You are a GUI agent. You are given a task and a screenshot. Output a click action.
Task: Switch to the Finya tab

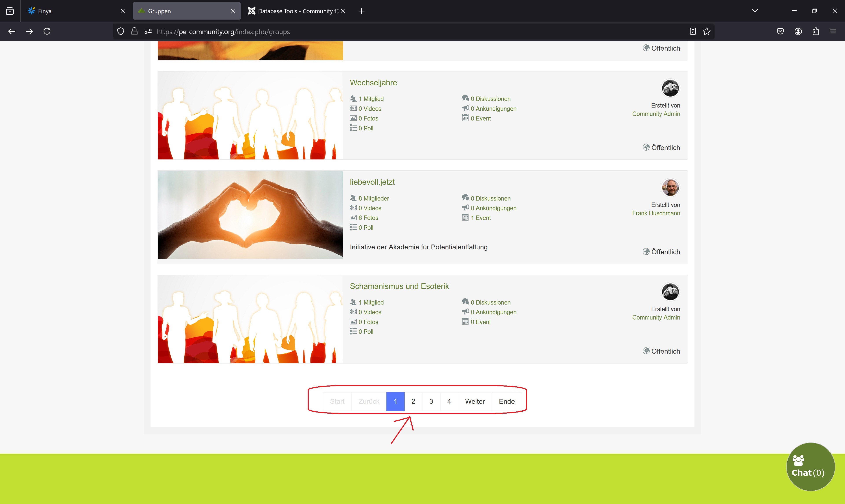tap(68, 11)
